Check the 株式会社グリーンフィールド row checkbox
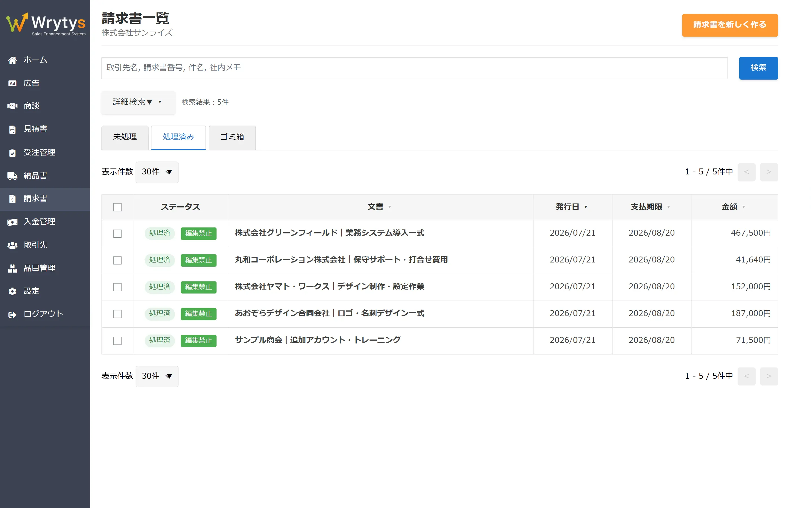Screen dimensions: 812x508 [x=118, y=233]
